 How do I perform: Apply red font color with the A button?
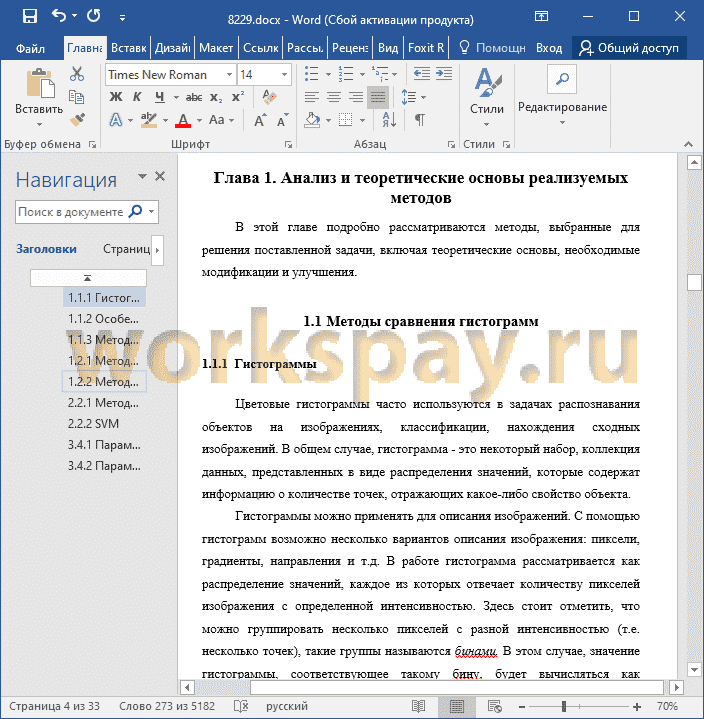(x=183, y=121)
